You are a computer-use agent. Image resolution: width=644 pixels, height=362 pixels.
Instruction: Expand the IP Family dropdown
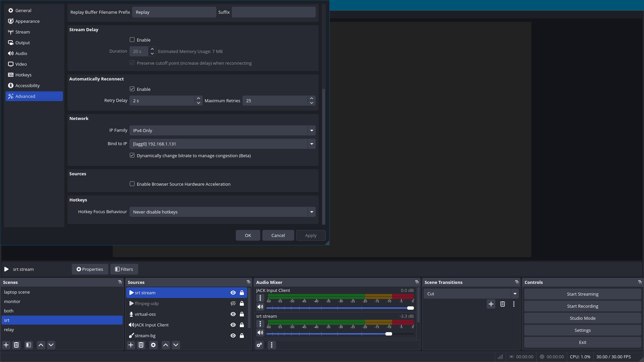(x=312, y=130)
